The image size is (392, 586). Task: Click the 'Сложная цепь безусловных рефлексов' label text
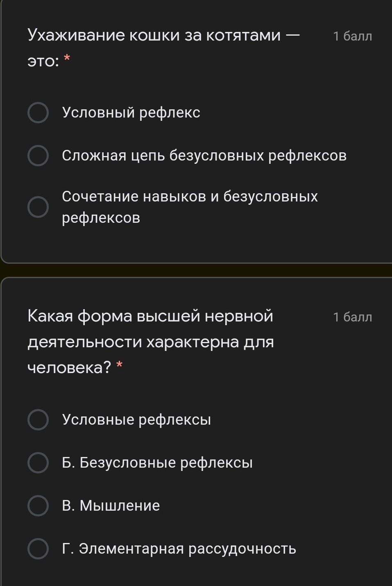click(x=204, y=156)
